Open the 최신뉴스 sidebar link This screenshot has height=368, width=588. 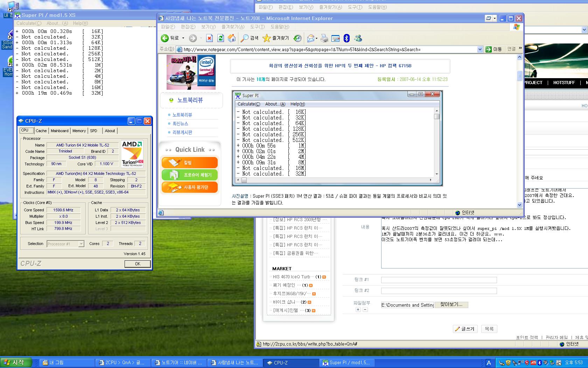click(180, 123)
